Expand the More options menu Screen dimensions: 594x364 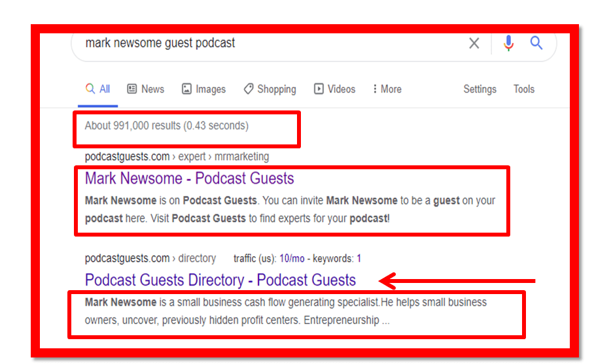point(387,89)
